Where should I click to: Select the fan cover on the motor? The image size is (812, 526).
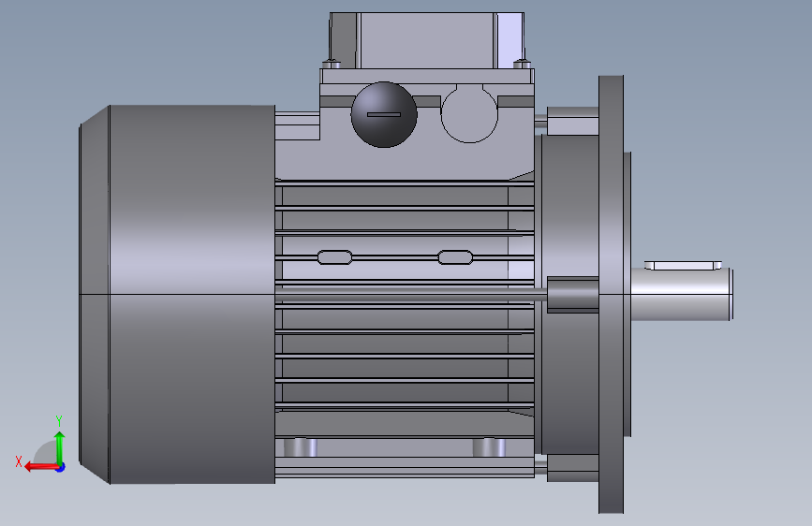pyautogui.click(x=177, y=295)
